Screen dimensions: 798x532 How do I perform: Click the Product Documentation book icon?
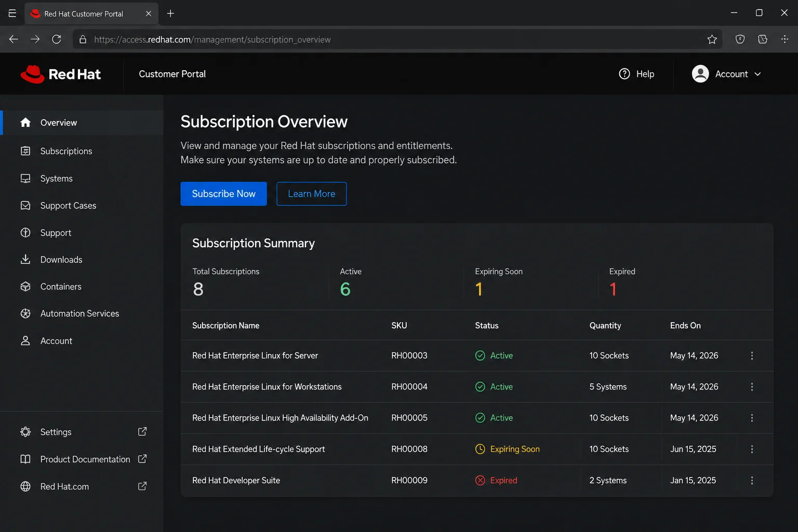point(25,459)
